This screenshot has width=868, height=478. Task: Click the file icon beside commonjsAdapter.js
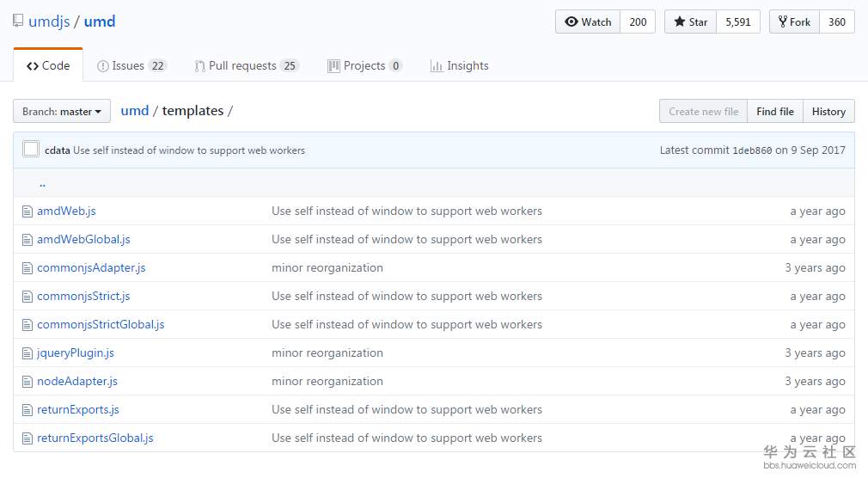click(28, 268)
